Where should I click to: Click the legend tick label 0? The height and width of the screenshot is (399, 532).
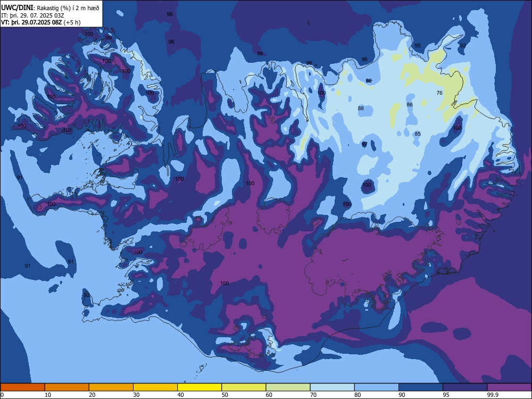(x=2, y=395)
